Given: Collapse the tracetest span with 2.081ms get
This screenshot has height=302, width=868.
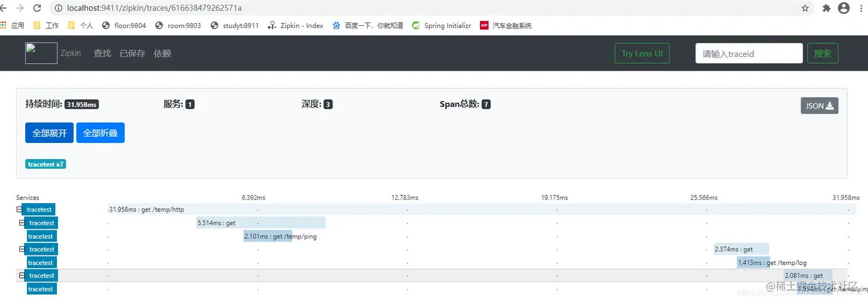Looking at the screenshot, I should [22, 276].
